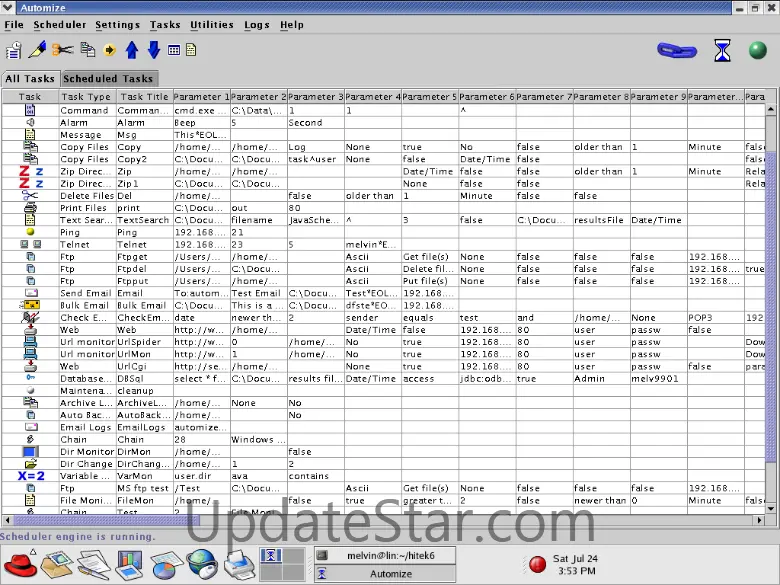Viewport: 780px width, 585px height.
Task: Click the edit task pencil icon
Action: click(x=37, y=49)
